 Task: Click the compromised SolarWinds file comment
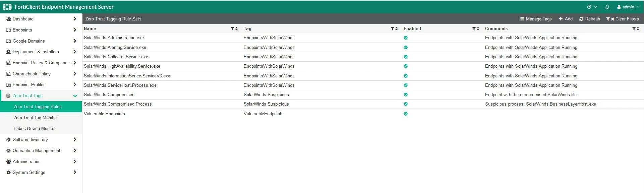(531, 95)
